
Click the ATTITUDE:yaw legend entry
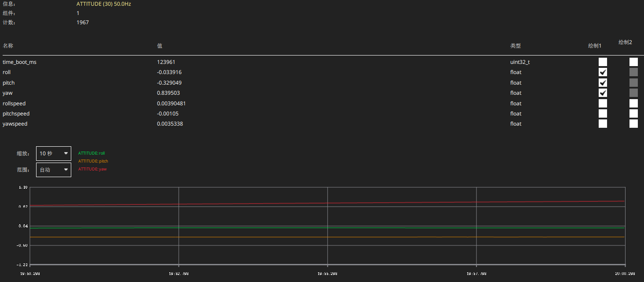tap(92, 169)
